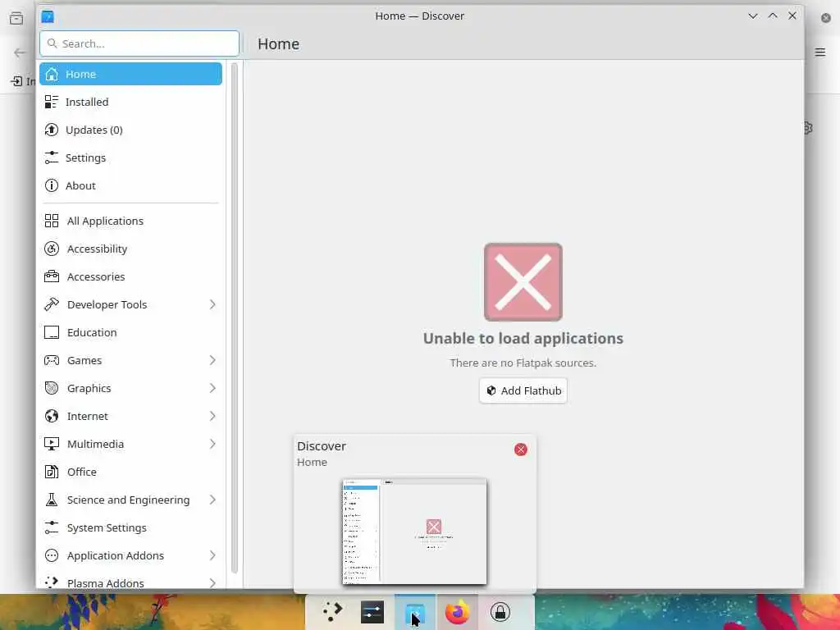Viewport: 840px width, 630px height.
Task: Expand the Graphics category chevron
Action: 212,388
